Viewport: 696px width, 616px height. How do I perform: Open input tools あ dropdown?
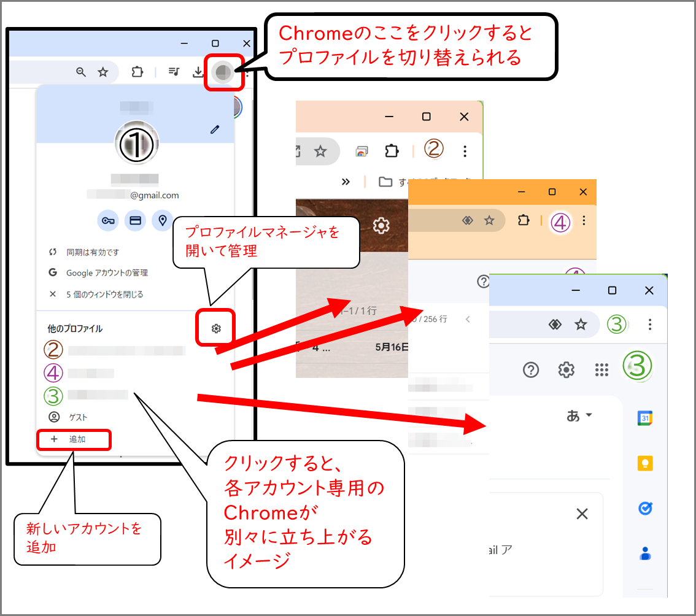(579, 416)
